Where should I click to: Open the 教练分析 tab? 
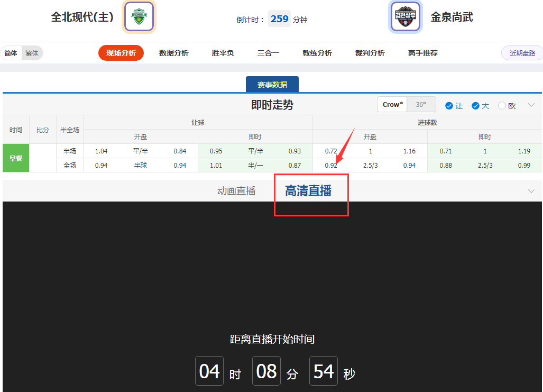[x=317, y=53]
